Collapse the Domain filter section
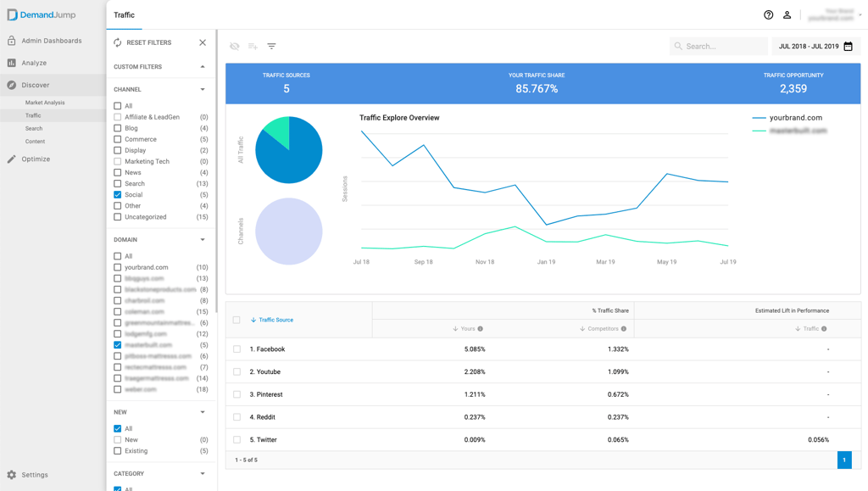 [203, 240]
